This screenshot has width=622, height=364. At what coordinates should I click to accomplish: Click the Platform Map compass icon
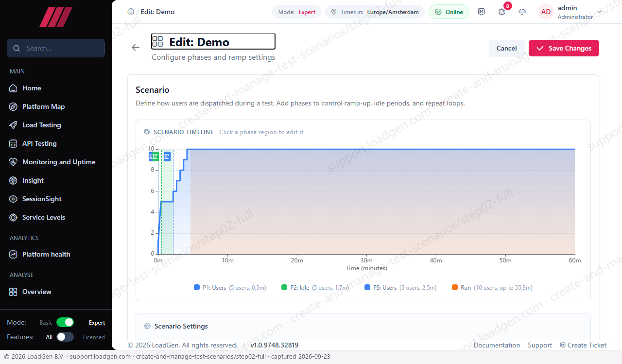tap(14, 106)
